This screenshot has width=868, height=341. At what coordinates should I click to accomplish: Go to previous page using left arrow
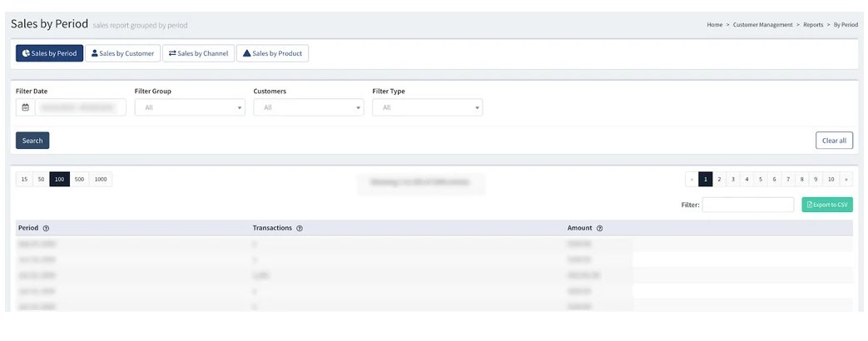pos(692,179)
